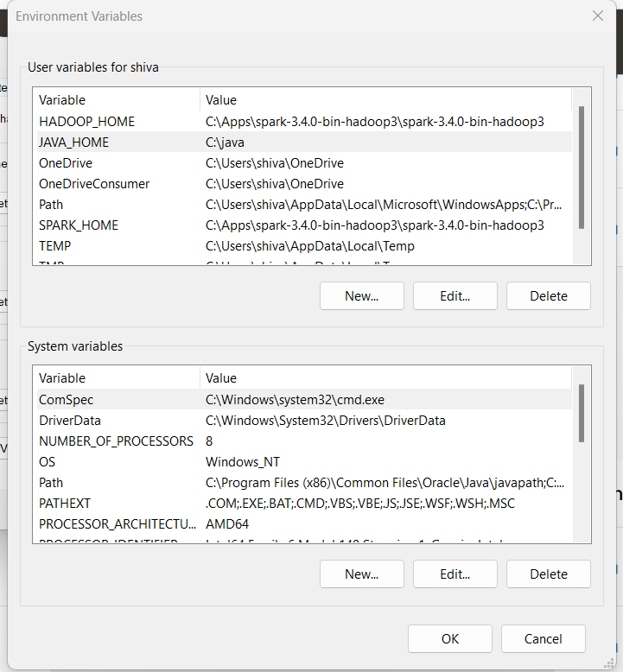
Task: Select the OneDriveConsumer user variable
Action: coord(304,183)
